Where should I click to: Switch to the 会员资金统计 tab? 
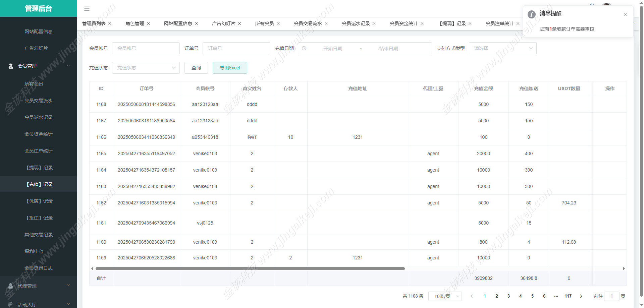tap(404, 23)
